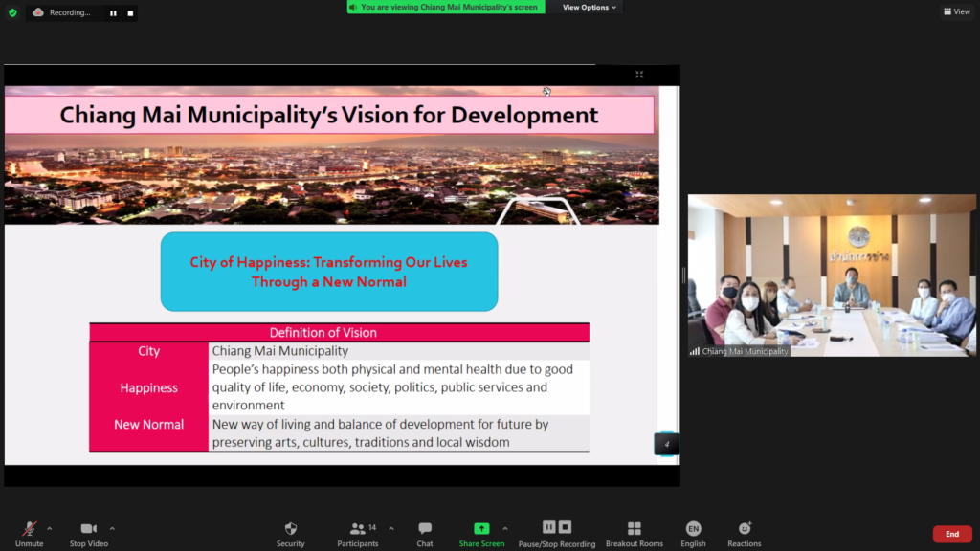980x551 pixels.
Task: Select the Chiang Mai Municipality video thumbnail
Action: [x=831, y=275]
